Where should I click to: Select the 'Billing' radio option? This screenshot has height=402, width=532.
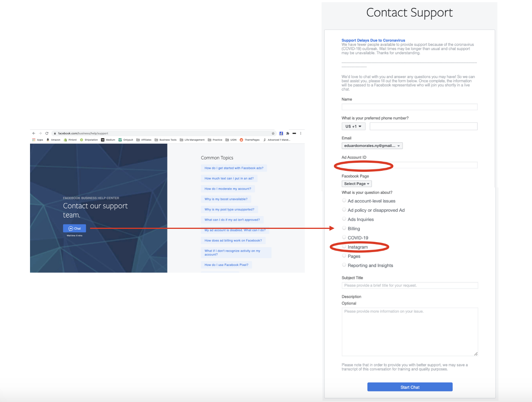[344, 228]
